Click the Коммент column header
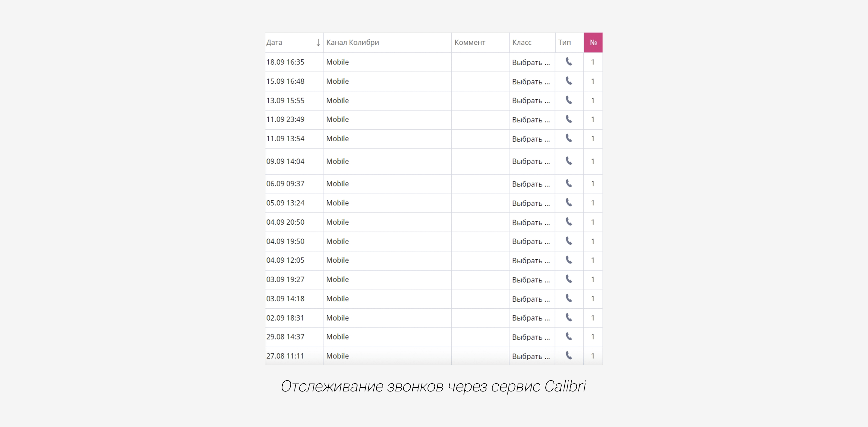 click(x=470, y=43)
